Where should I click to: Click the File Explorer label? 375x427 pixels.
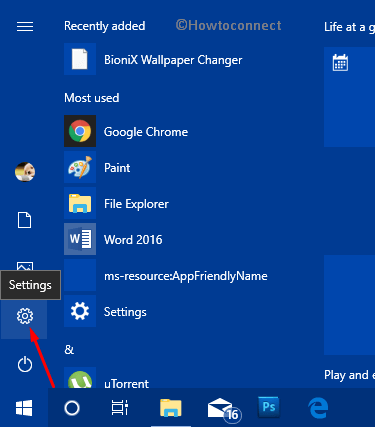point(136,204)
